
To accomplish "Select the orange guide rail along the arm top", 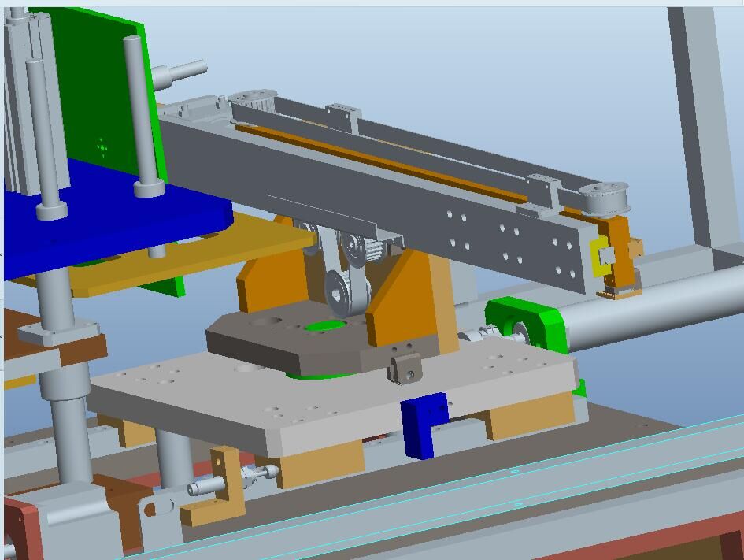I will coord(382,162).
